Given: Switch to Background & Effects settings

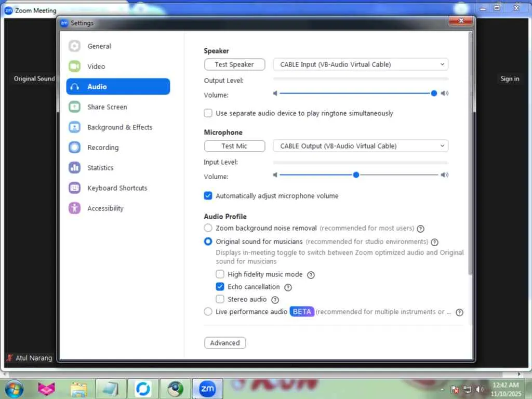Looking at the screenshot, I should 118,127.
